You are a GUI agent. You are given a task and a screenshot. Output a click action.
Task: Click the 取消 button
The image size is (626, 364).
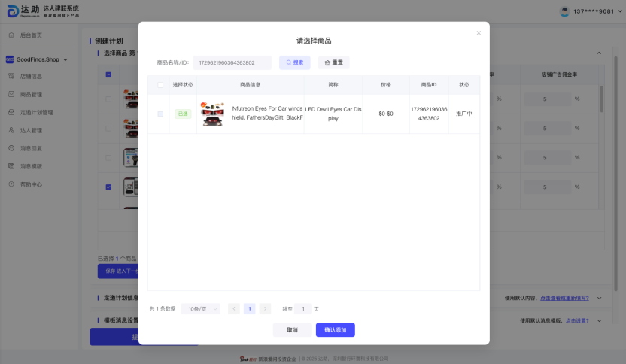pos(292,329)
